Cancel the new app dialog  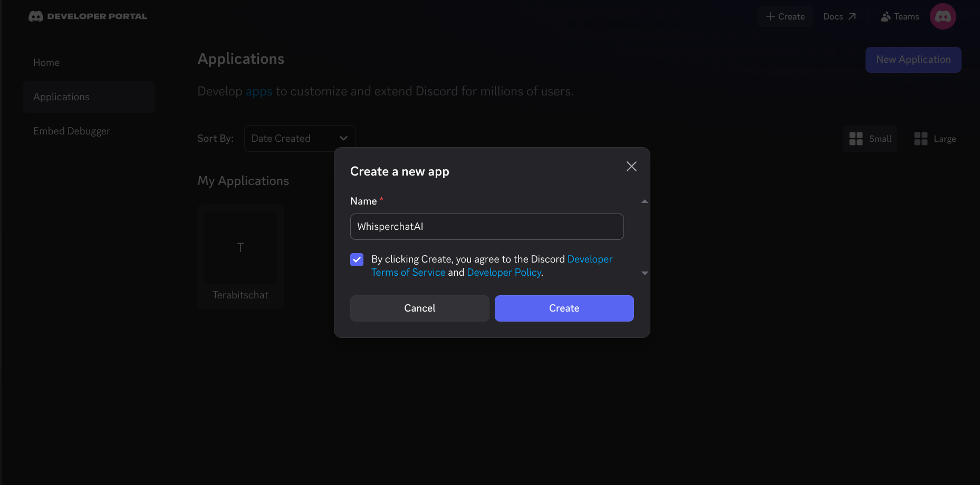tap(420, 308)
